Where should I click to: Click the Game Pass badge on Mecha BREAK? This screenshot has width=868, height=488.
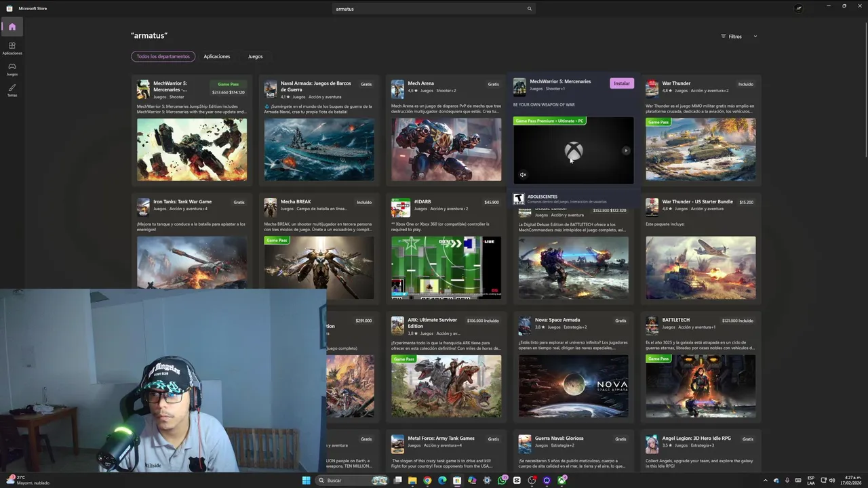(277, 240)
